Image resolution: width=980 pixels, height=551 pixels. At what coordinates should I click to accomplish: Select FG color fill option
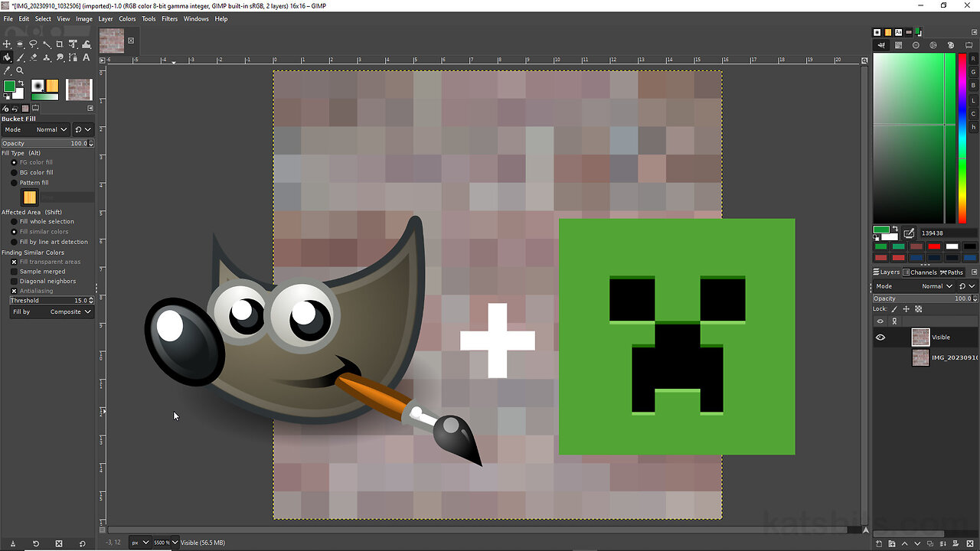pos(31,162)
